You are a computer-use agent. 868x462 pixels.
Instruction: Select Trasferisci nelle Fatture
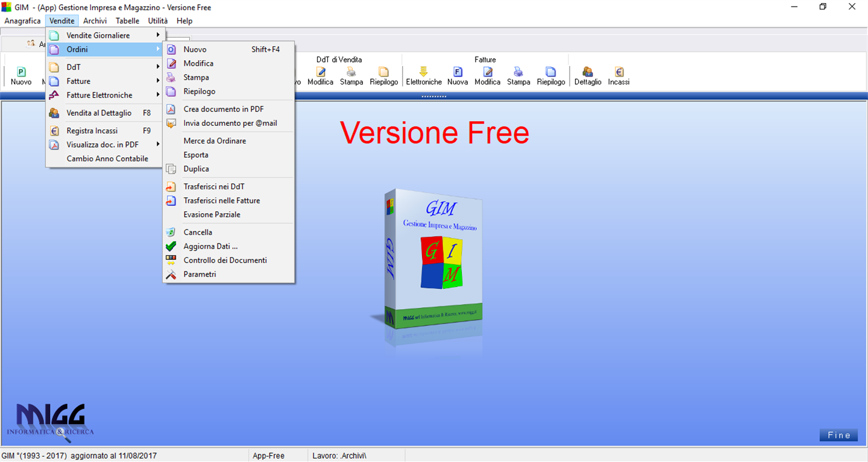pyautogui.click(x=228, y=201)
